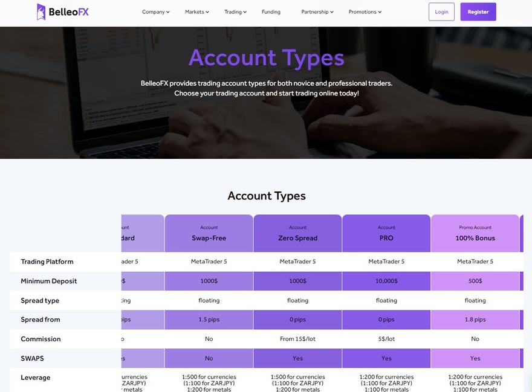The width and height of the screenshot is (532, 392).
Task: Click MetaTrader 5 in the Swap-Free column
Action: (x=209, y=262)
